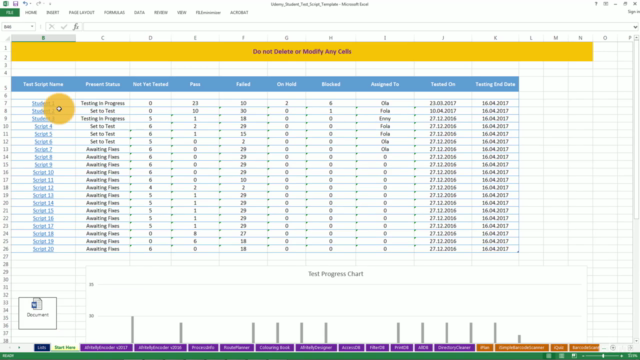Open the Script 15 hyperlink

pyautogui.click(x=43, y=211)
